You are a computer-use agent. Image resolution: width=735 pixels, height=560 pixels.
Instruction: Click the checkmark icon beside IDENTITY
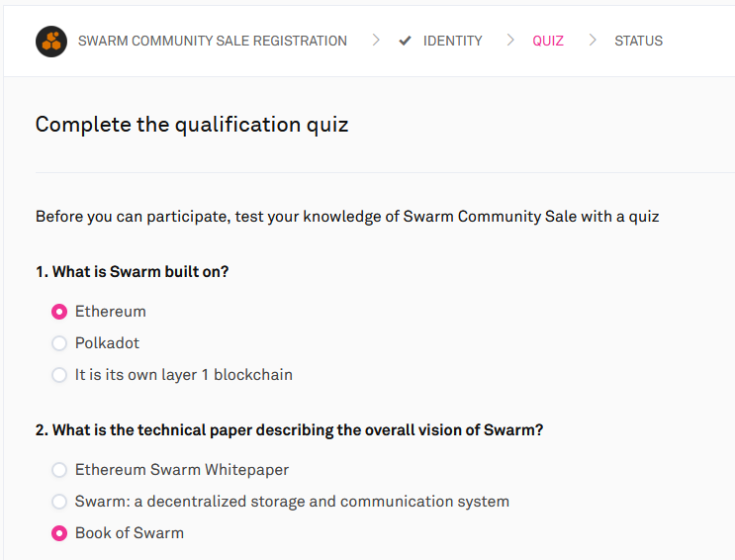click(x=405, y=42)
